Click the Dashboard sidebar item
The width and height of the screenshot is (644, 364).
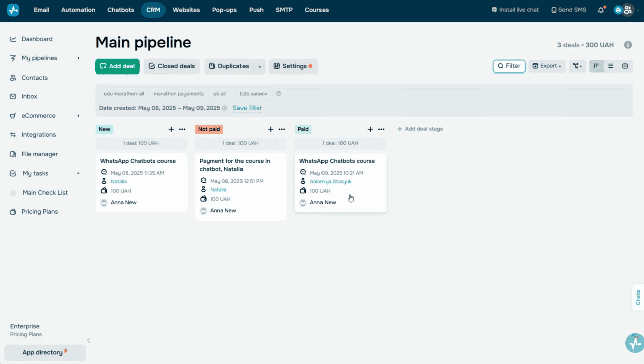(x=37, y=39)
